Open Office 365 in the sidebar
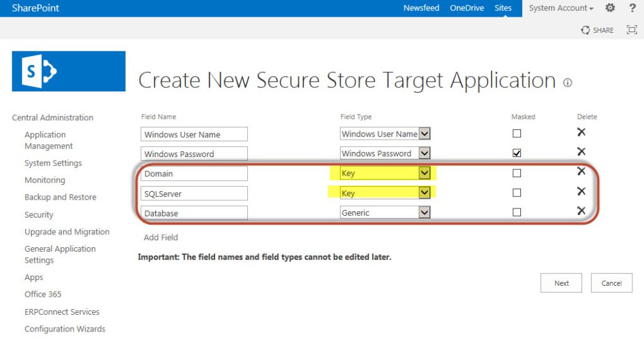The width and height of the screenshot is (644, 345). point(43,295)
